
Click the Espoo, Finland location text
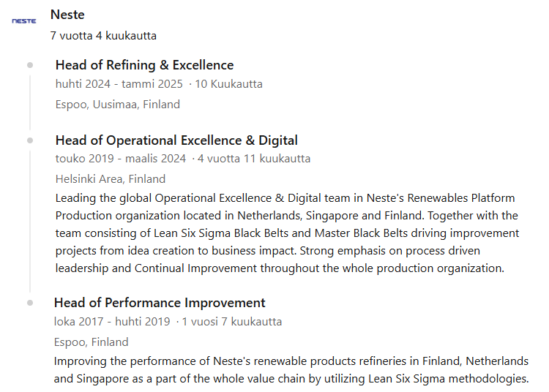point(91,342)
